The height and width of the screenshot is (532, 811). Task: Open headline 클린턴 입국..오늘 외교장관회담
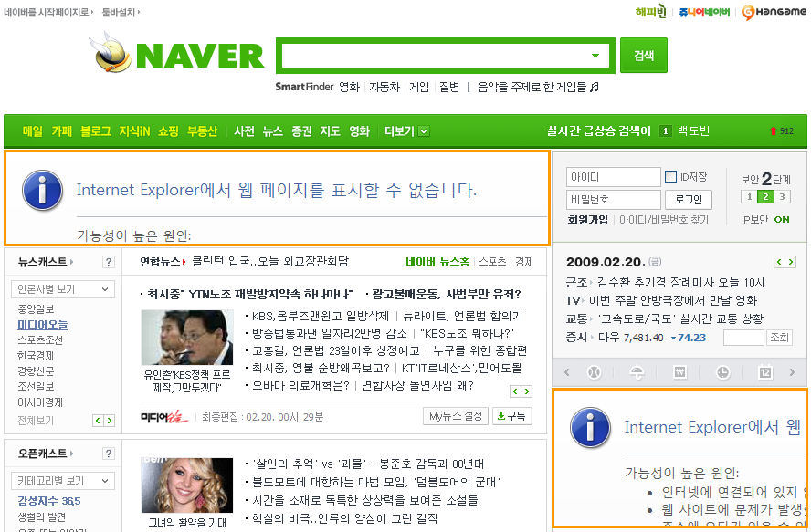(270, 262)
